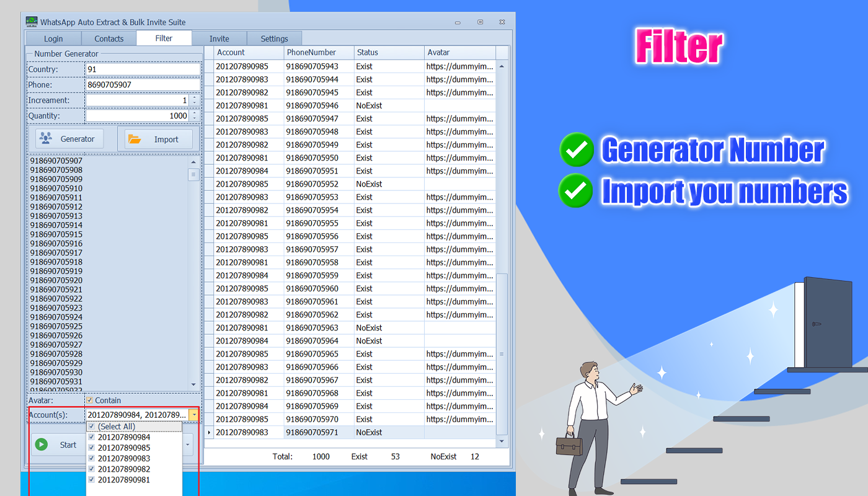Click the Exist count 53 in the summary
This screenshot has height=496, width=868.
click(x=396, y=457)
